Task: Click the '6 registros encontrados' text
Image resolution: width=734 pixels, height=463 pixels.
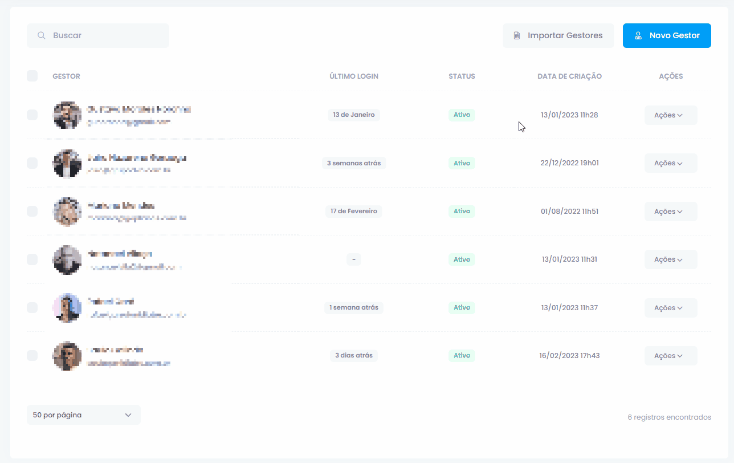Action: pos(669,417)
